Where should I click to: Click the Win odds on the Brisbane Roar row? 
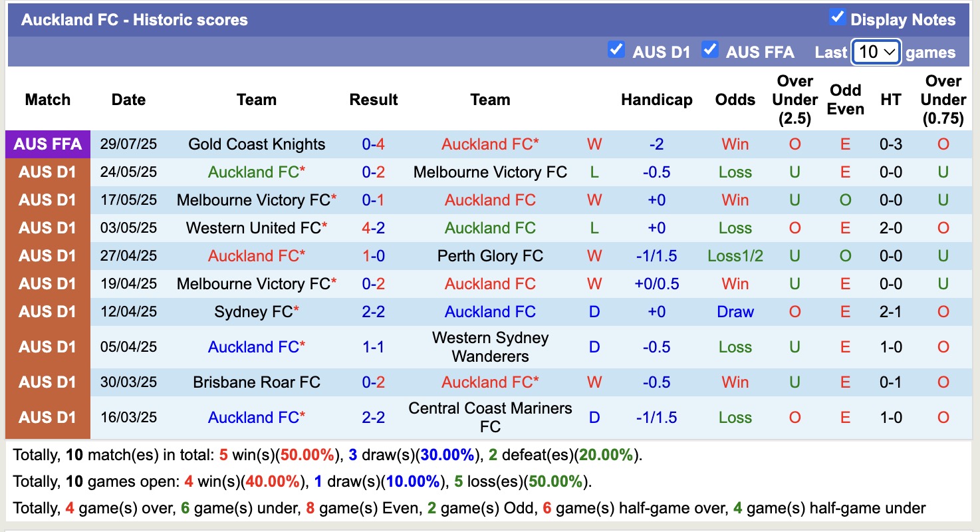point(735,382)
